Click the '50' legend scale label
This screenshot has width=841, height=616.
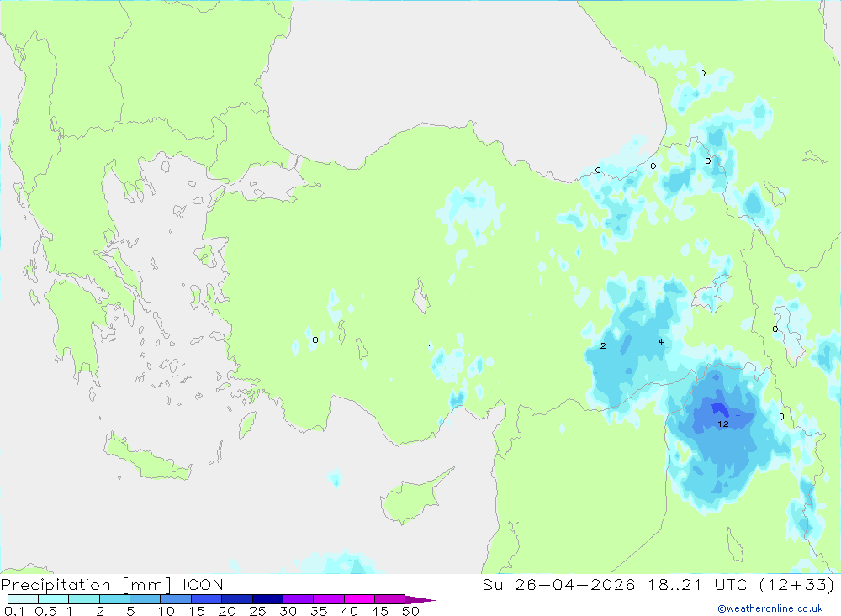410,611
